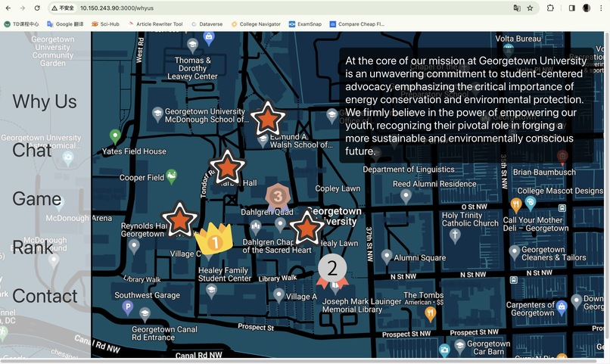Click the Tombs restaurant fork icon
This screenshot has width=610, height=364.
430,314
